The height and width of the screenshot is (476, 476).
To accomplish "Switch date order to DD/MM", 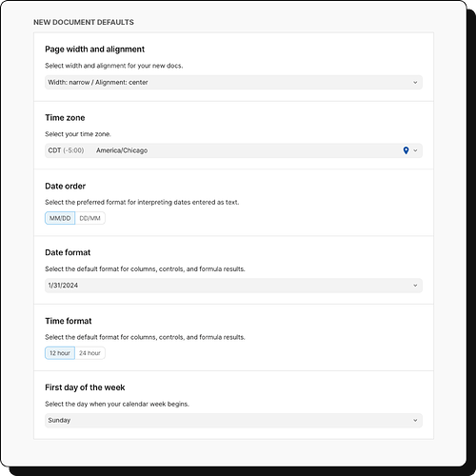I will (x=89, y=218).
